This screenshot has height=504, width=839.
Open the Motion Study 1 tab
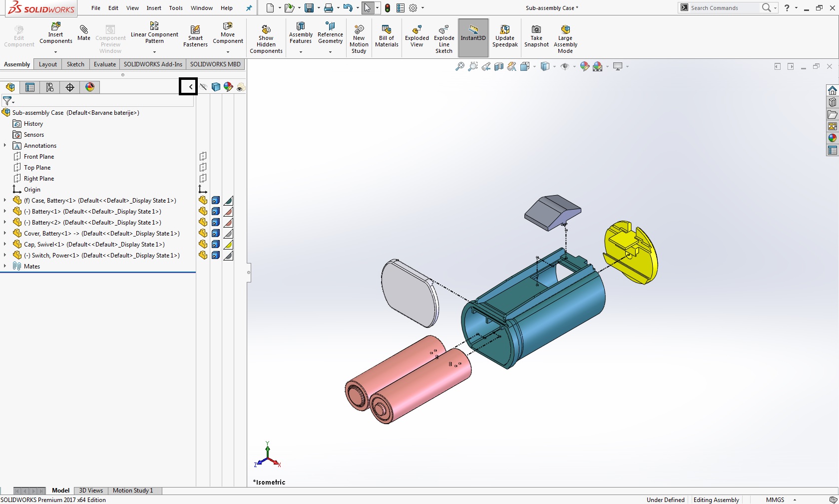pyautogui.click(x=133, y=491)
